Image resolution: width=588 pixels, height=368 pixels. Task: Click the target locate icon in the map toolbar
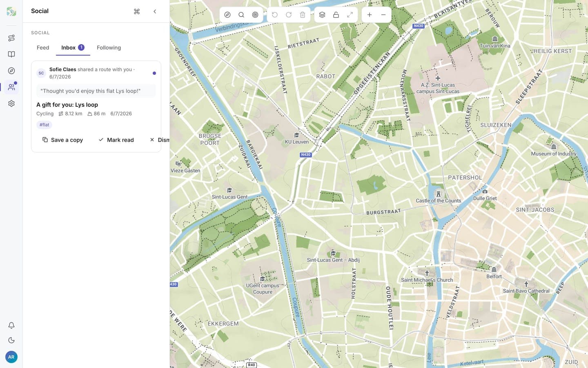255,15
